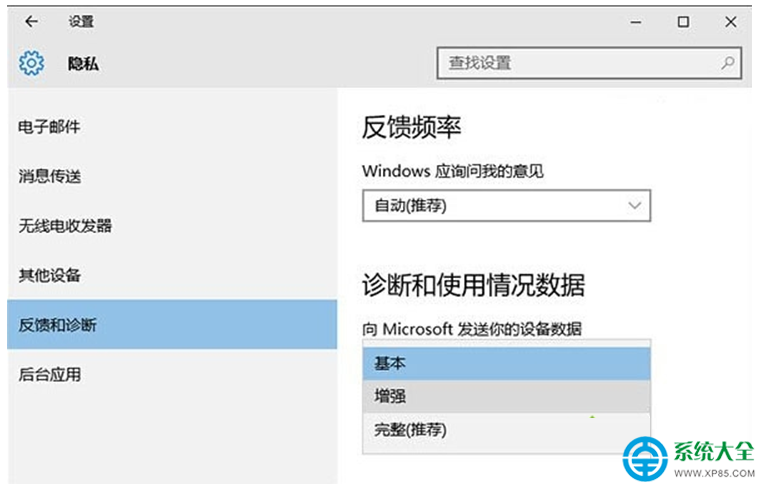
Task: Click the search magnifier icon
Action: click(x=728, y=63)
